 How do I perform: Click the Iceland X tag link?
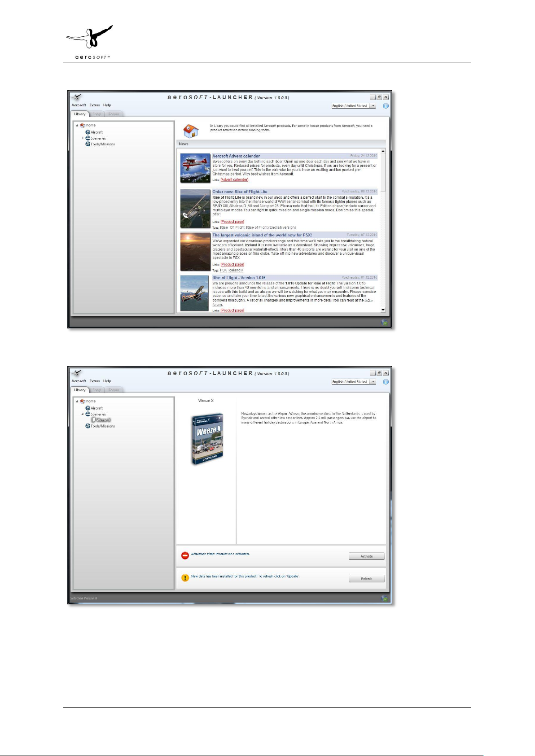236,270
